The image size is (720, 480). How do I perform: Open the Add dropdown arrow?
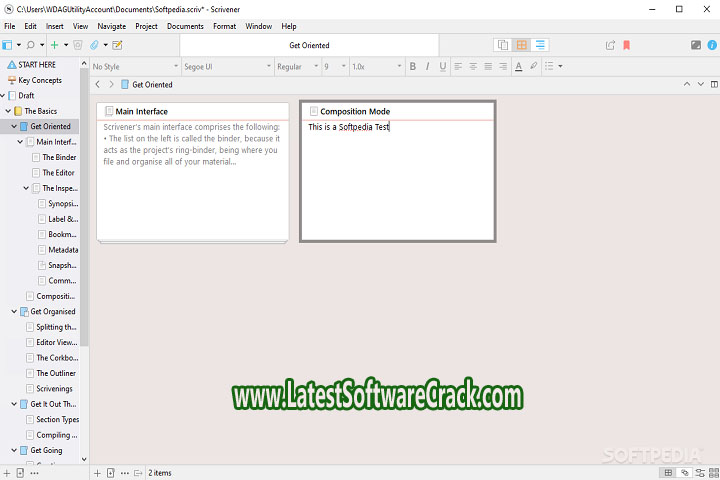[66, 45]
